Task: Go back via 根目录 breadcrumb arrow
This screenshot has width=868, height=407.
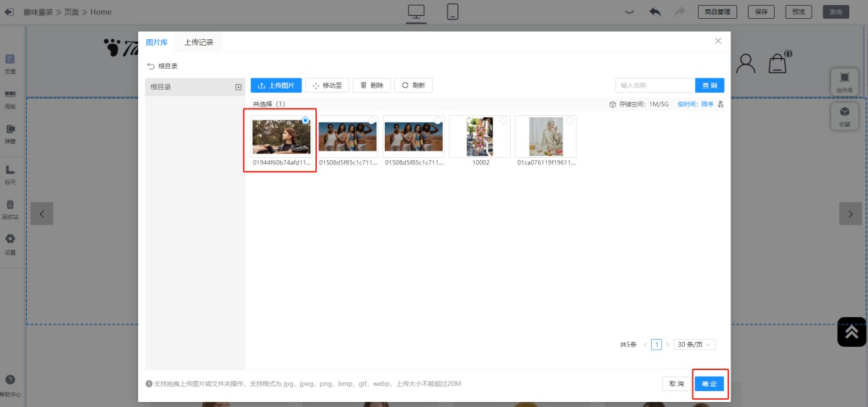Action: pyautogui.click(x=151, y=66)
